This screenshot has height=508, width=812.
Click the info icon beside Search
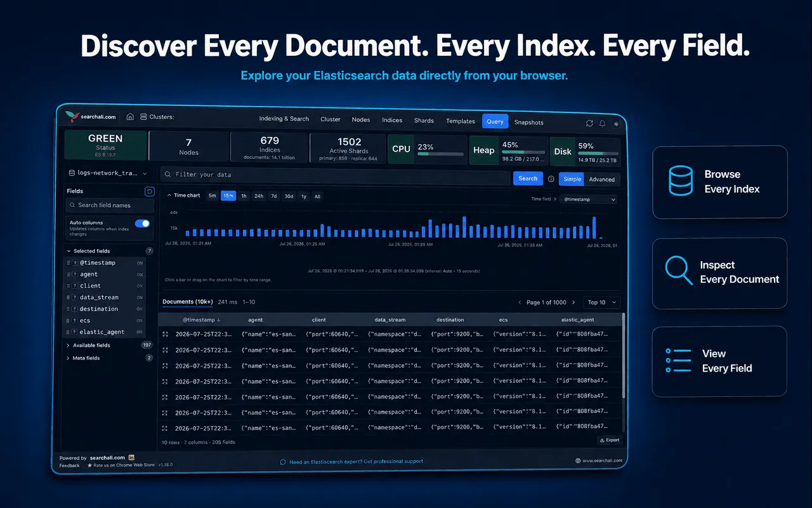click(551, 179)
